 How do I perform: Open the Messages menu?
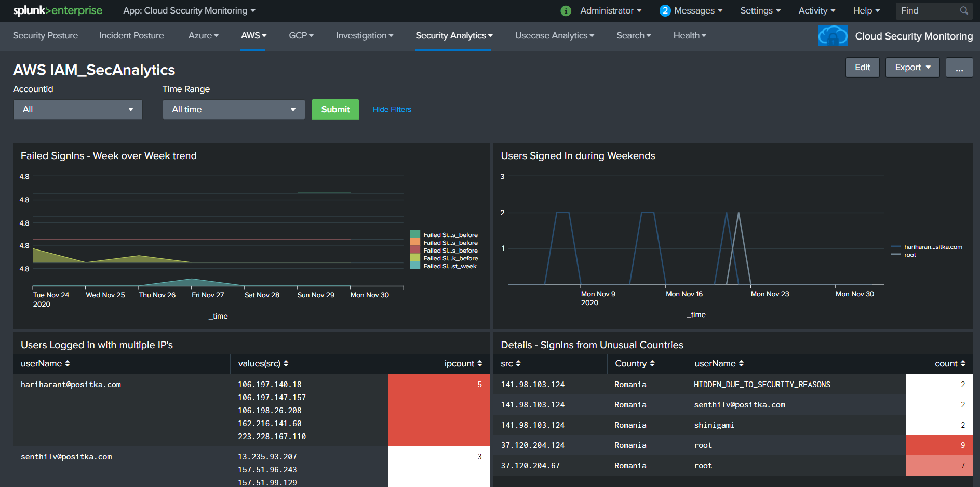[698, 10]
